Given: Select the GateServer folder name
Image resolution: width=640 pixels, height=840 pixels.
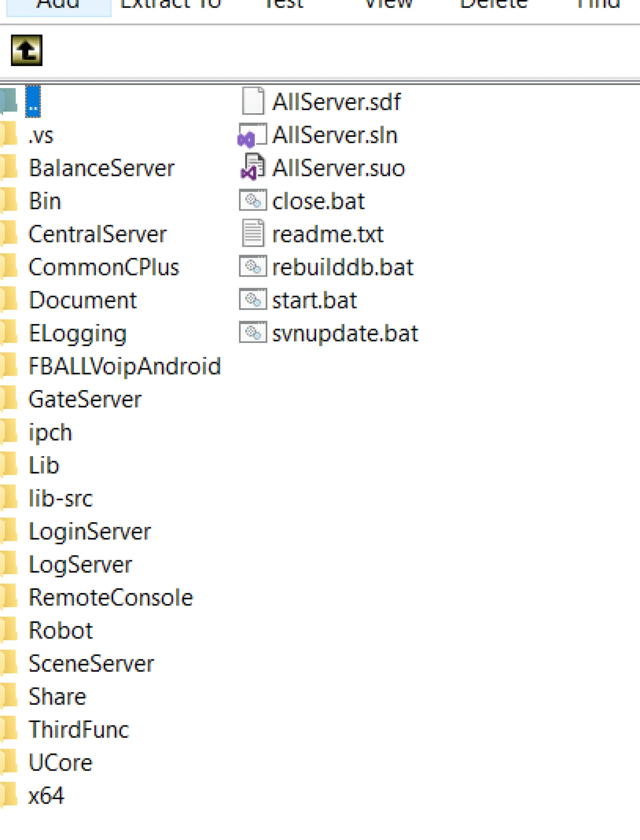Looking at the screenshot, I should [85, 399].
